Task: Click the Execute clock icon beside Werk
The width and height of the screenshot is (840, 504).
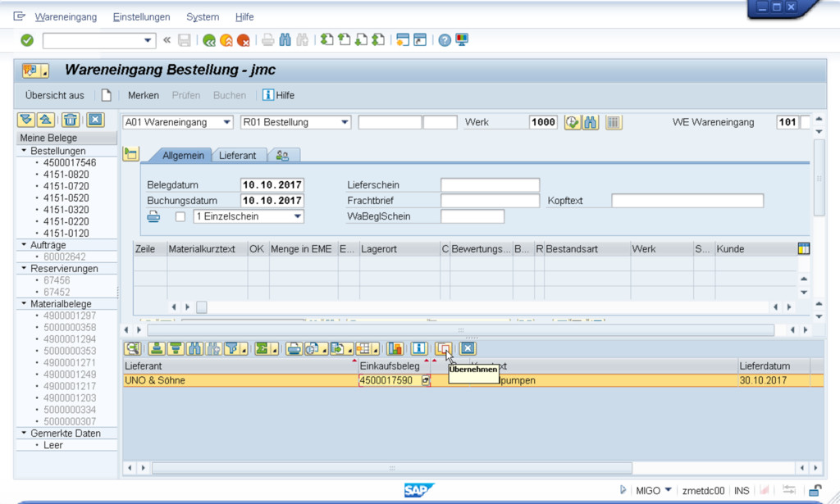Action: coord(572,122)
